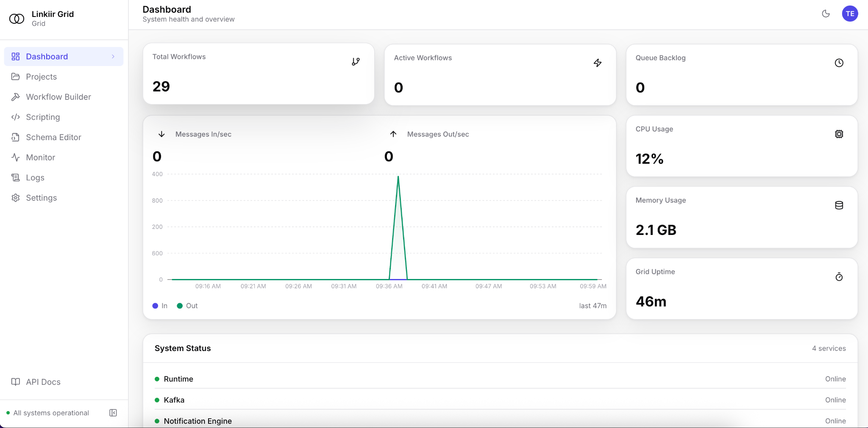The height and width of the screenshot is (428, 868).
Task: Click the Settings gear icon
Action: click(16, 198)
